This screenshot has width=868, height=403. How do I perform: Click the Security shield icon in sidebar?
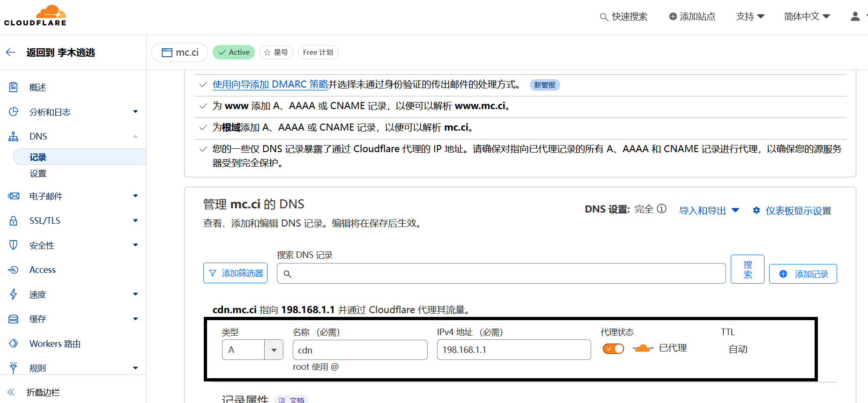coord(14,245)
